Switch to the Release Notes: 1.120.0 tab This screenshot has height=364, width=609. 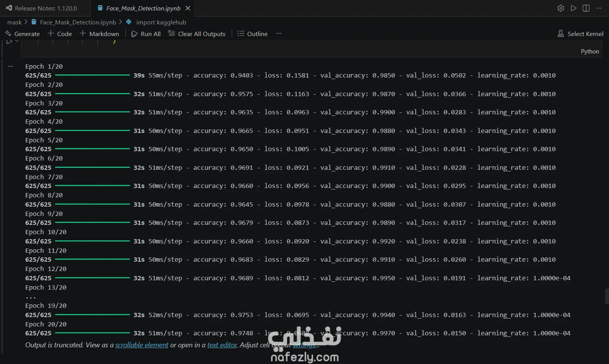coord(41,8)
